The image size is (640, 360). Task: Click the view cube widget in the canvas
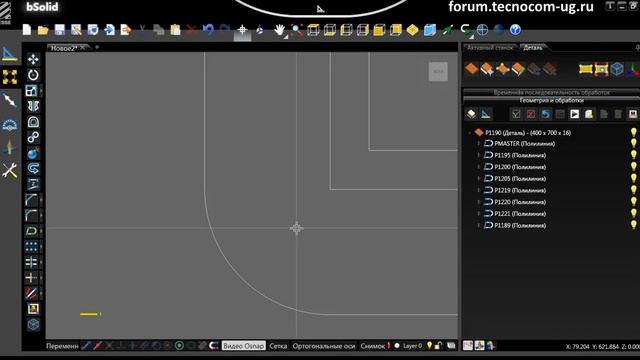coord(438,71)
